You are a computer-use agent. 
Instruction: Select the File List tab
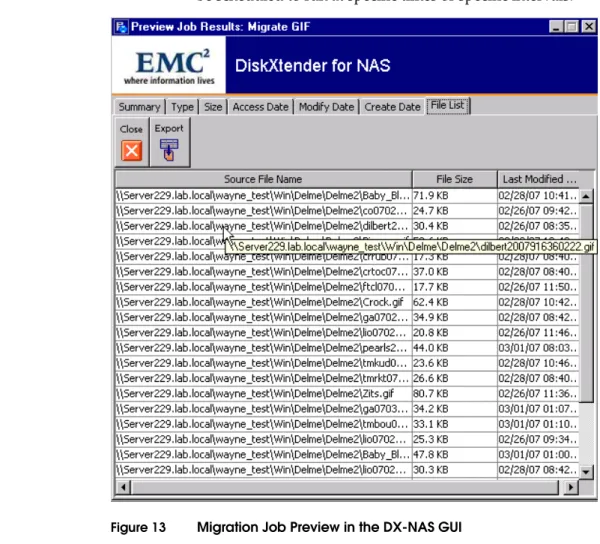[x=447, y=105]
